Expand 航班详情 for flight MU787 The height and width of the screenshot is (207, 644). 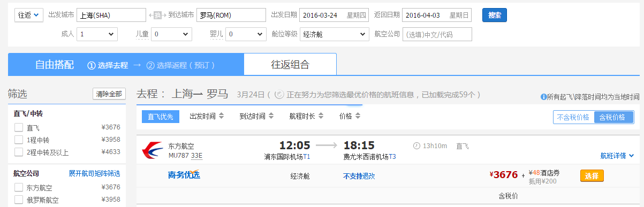pos(617,156)
